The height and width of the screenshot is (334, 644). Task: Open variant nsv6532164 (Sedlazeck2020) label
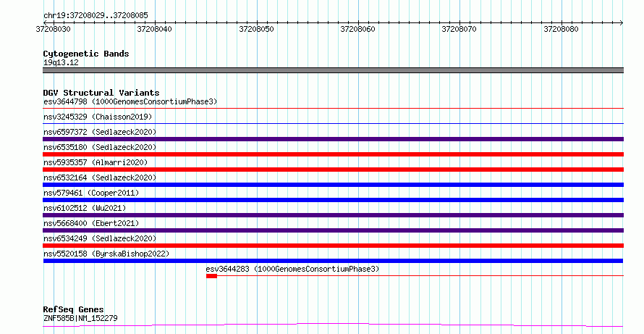click(x=100, y=178)
